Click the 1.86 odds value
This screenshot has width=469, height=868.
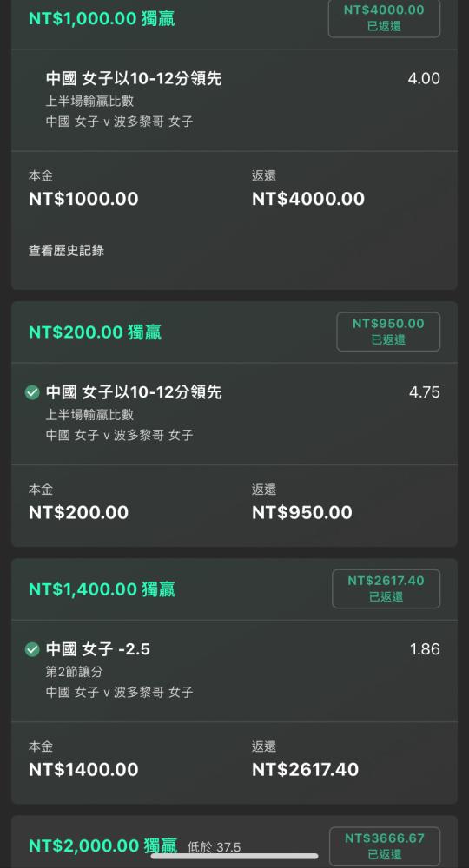[425, 649]
